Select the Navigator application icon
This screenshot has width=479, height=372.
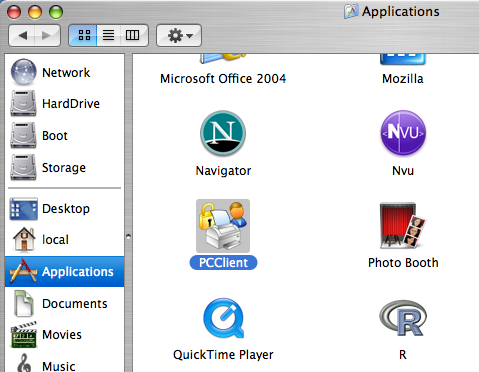(223, 133)
